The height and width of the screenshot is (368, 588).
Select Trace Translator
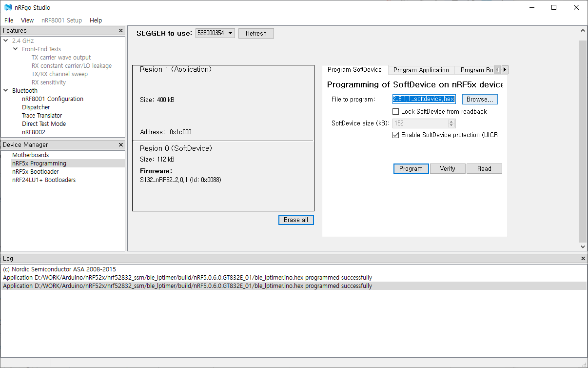[42, 115]
